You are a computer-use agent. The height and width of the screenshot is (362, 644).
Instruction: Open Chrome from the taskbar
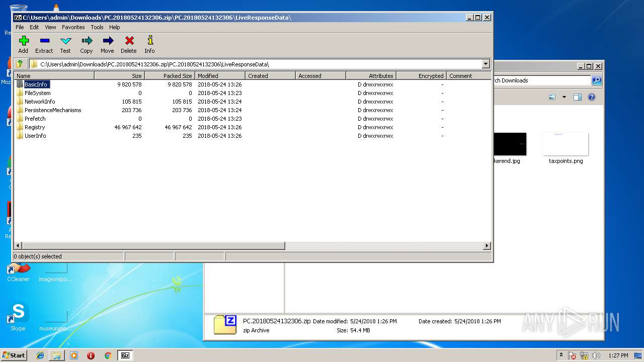coord(108,355)
